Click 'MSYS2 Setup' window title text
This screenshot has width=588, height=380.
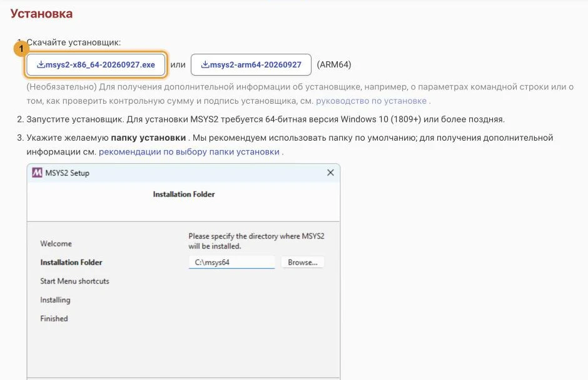(67, 172)
